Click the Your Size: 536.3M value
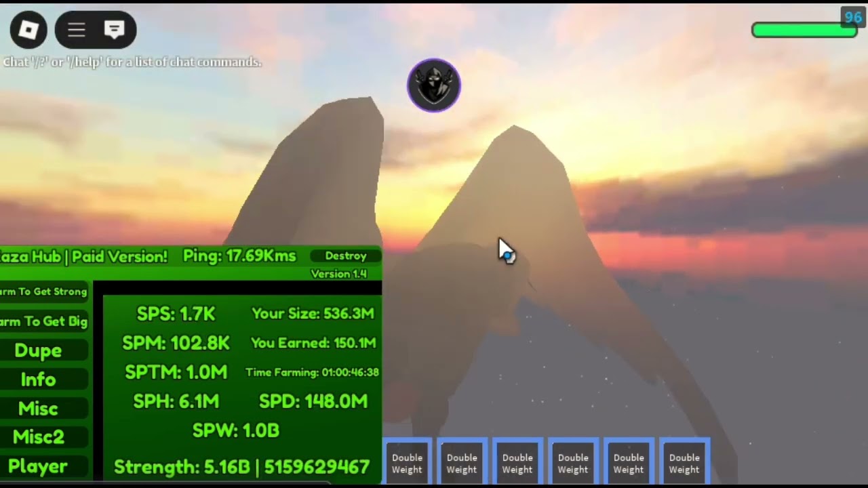 pyautogui.click(x=313, y=314)
